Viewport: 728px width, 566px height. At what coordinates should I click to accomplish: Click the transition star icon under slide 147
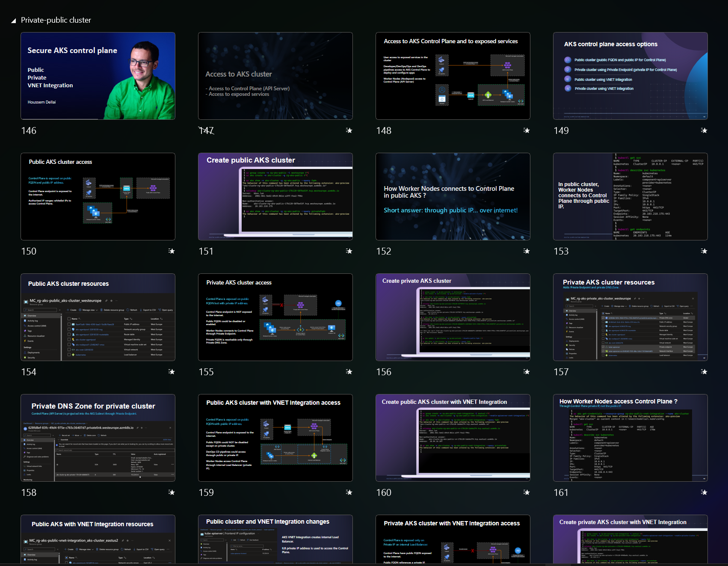pyautogui.click(x=349, y=130)
